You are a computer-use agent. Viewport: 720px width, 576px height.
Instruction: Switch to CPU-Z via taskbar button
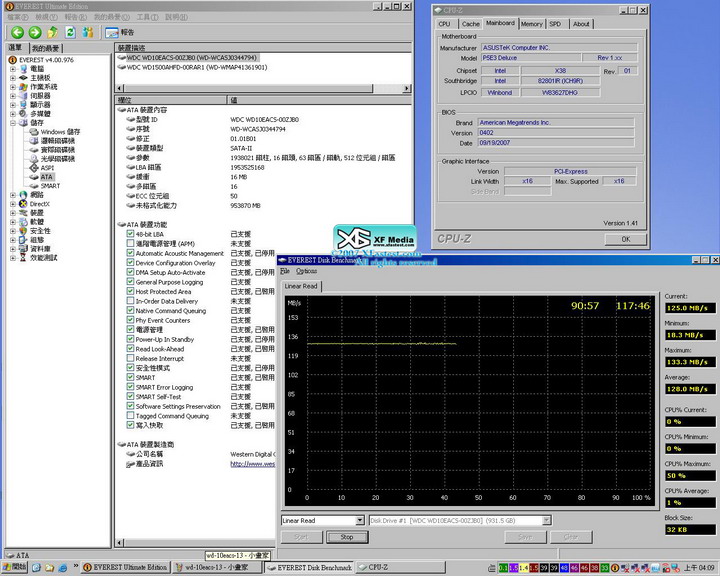(x=400, y=567)
